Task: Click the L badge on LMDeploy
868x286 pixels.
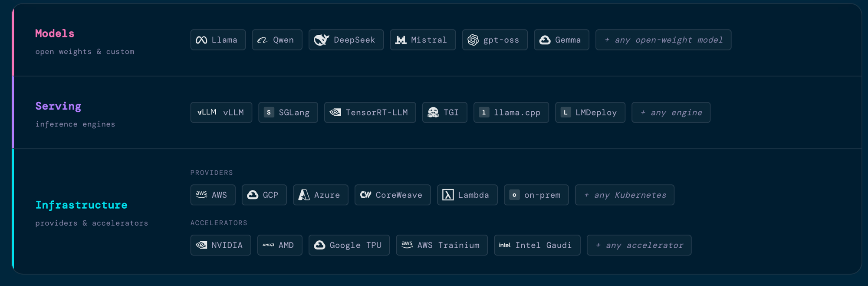Action: tap(566, 113)
